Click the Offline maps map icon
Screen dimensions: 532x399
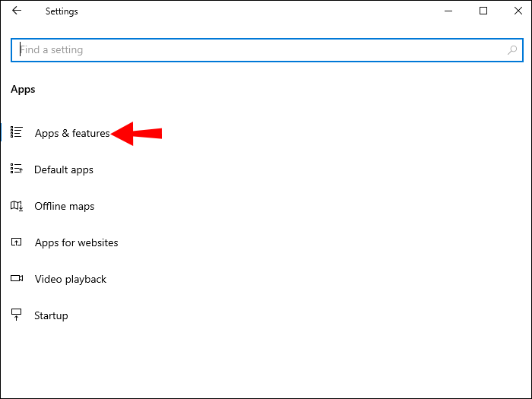[x=17, y=206]
